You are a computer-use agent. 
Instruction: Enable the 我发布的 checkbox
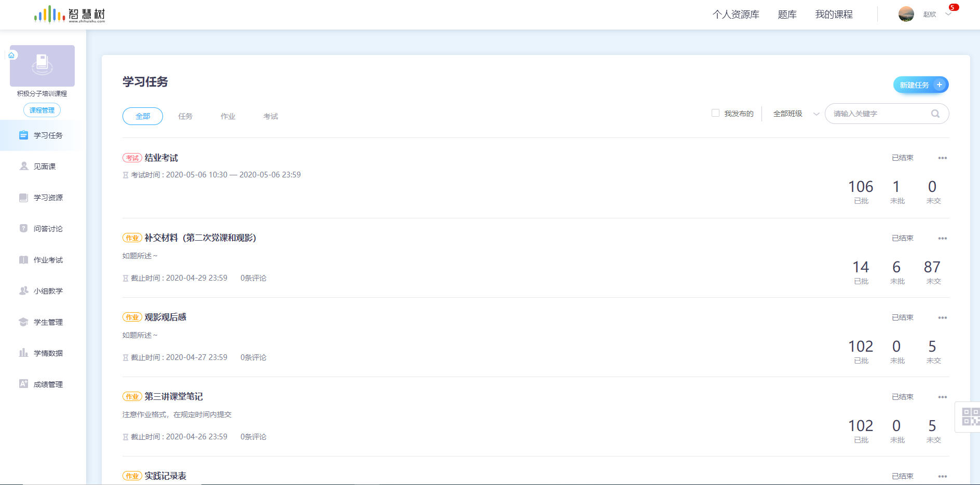click(715, 113)
